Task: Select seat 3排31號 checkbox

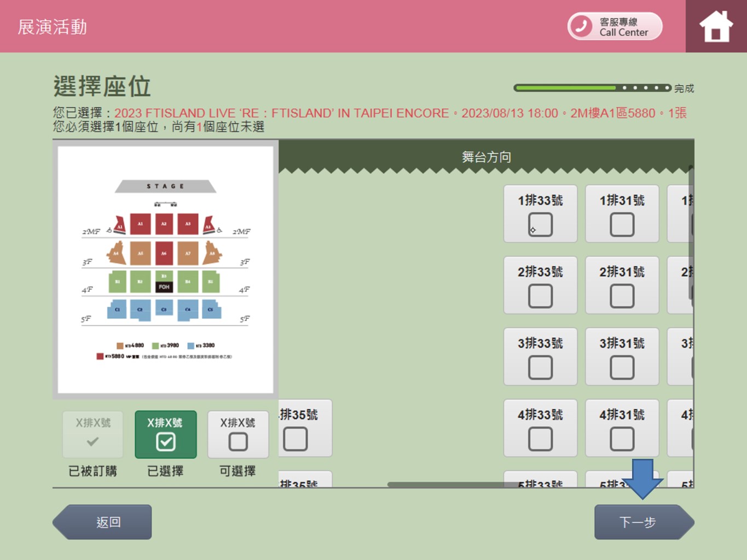Action: (x=622, y=367)
